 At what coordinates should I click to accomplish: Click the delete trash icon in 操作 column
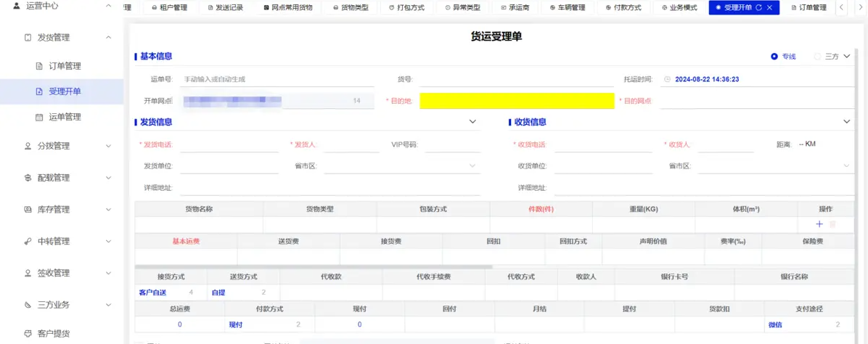point(832,225)
